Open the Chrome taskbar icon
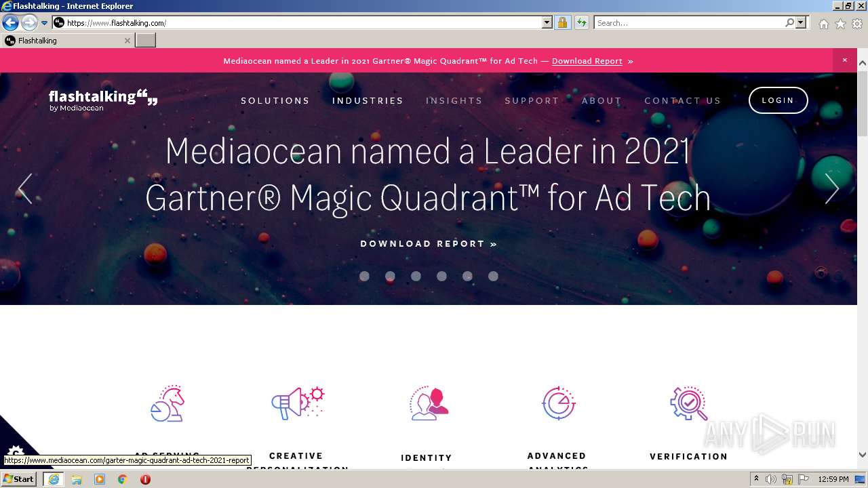 (x=123, y=479)
